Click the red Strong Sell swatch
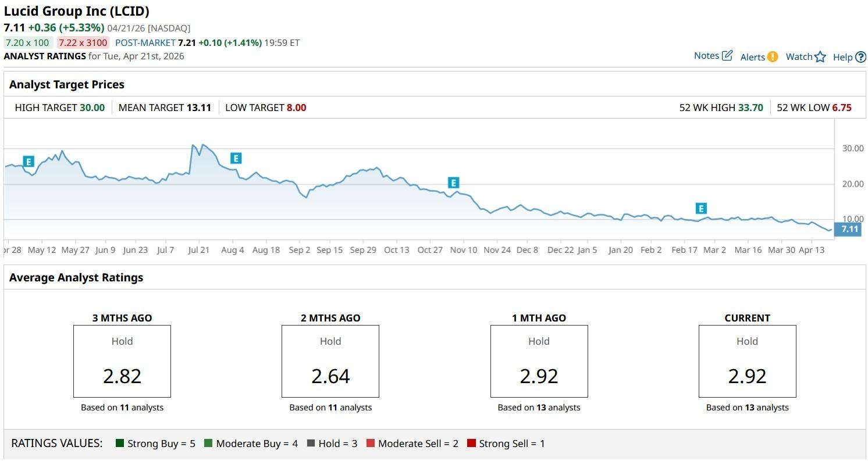868x461 pixels. (471, 444)
